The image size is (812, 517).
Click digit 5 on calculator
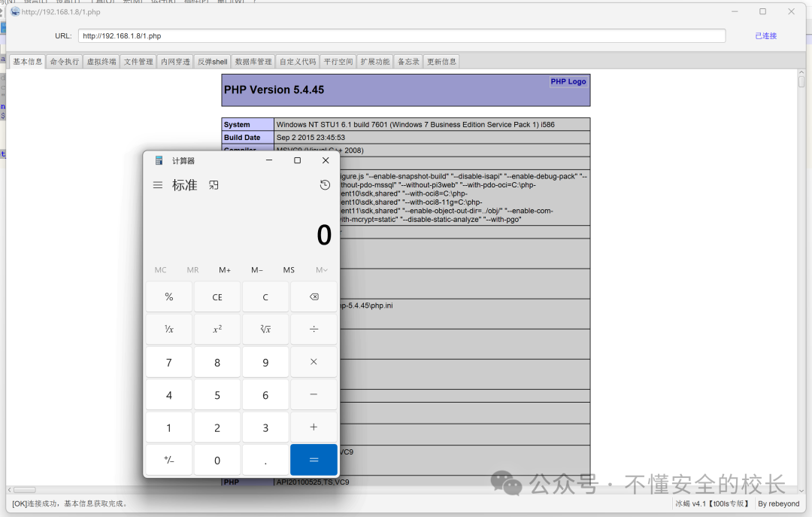click(x=217, y=394)
